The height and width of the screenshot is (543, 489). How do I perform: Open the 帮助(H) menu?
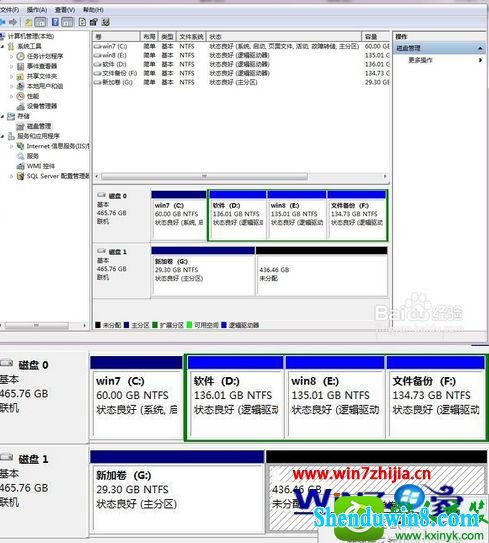tap(93, 10)
